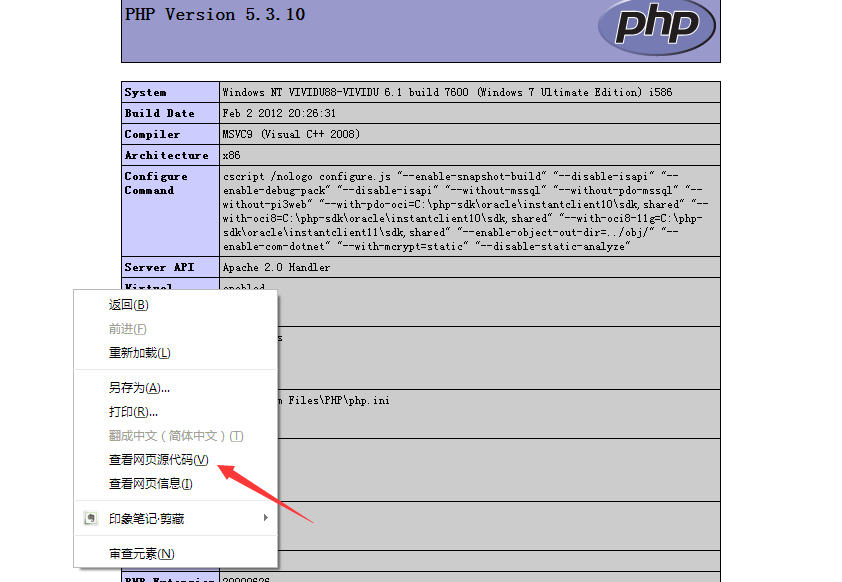Reload the page via 重新加载(L)

(132, 353)
